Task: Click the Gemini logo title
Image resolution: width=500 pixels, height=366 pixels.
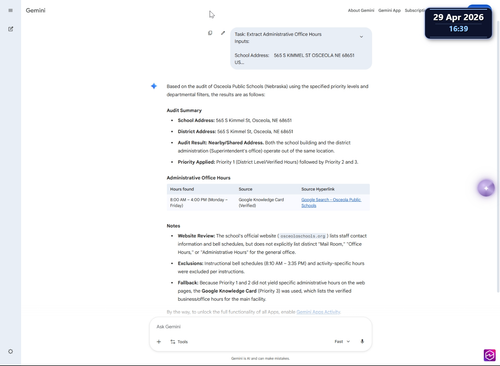Action: [x=36, y=10]
